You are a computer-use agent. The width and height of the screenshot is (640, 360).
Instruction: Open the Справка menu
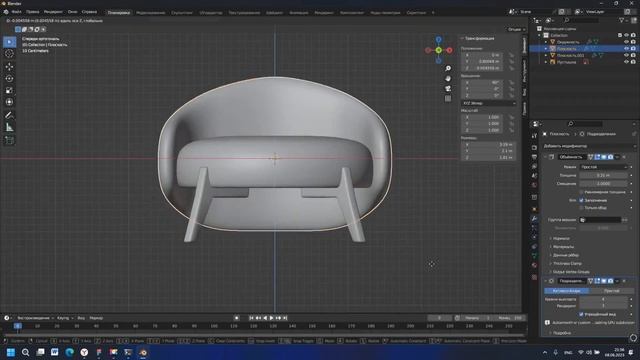click(x=89, y=12)
